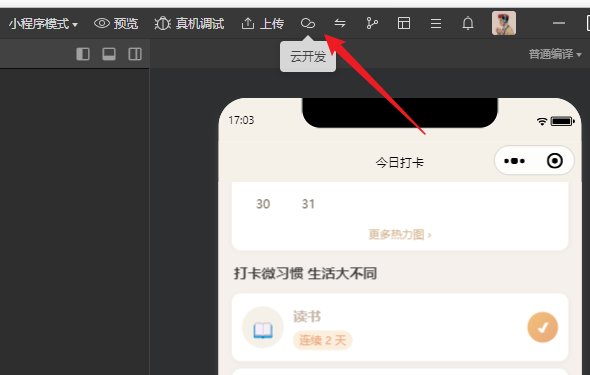
Task: Open notifications bell icon
Action: 468,24
